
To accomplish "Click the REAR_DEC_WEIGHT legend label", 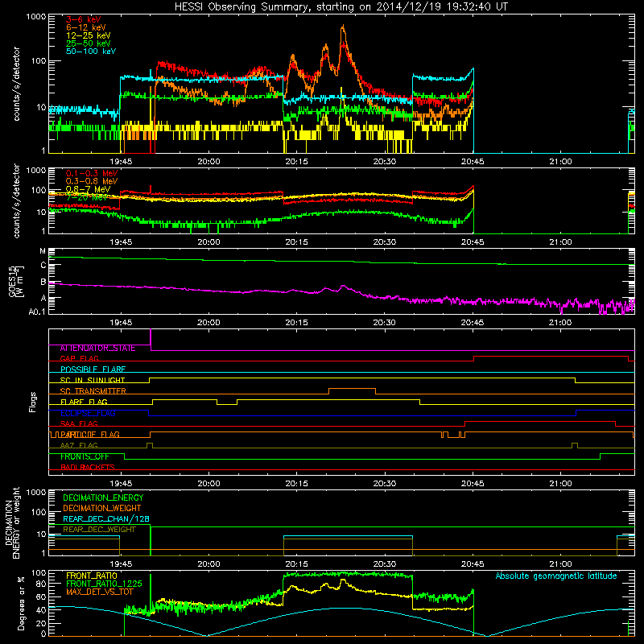I will click(99, 530).
